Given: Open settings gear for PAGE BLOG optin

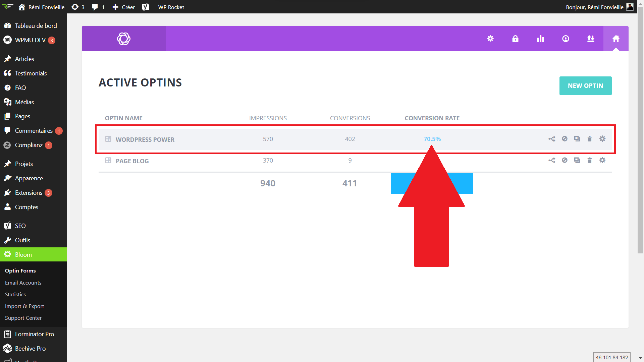Looking at the screenshot, I should (602, 160).
